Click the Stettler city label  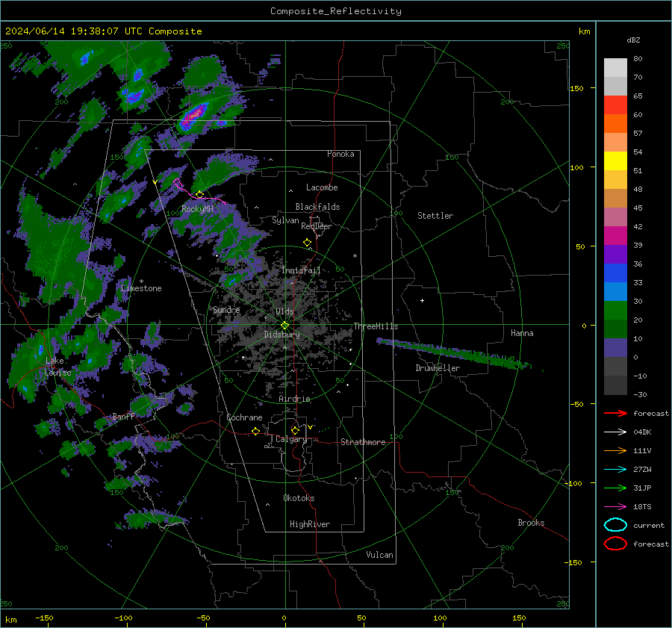tap(435, 216)
